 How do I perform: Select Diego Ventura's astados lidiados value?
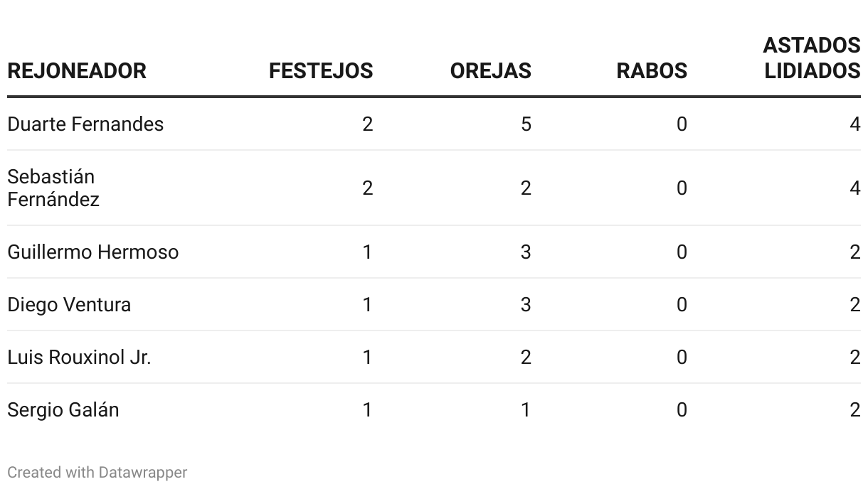855,305
